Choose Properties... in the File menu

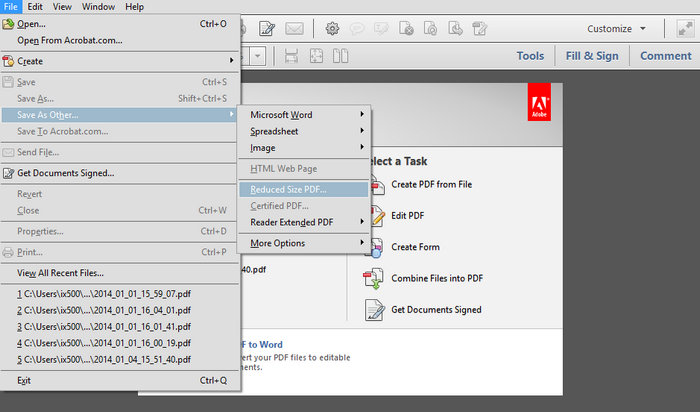pyautogui.click(x=120, y=231)
